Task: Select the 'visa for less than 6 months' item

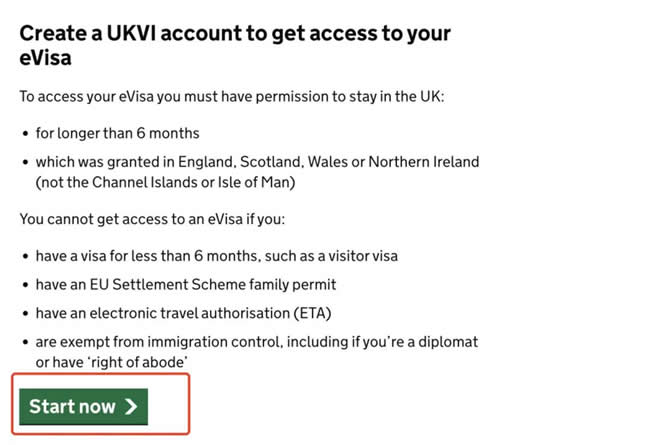Action: click(x=216, y=256)
